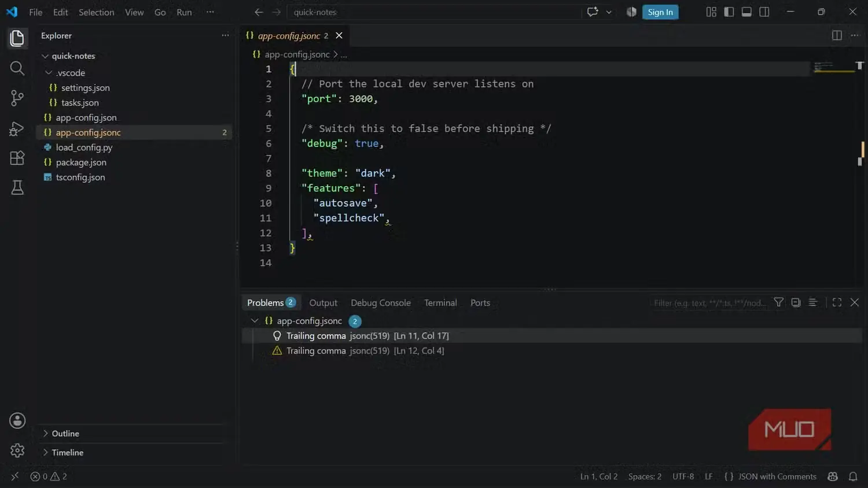Open customize layout icon in title bar

pyautogui.click(x=711, y=12)
